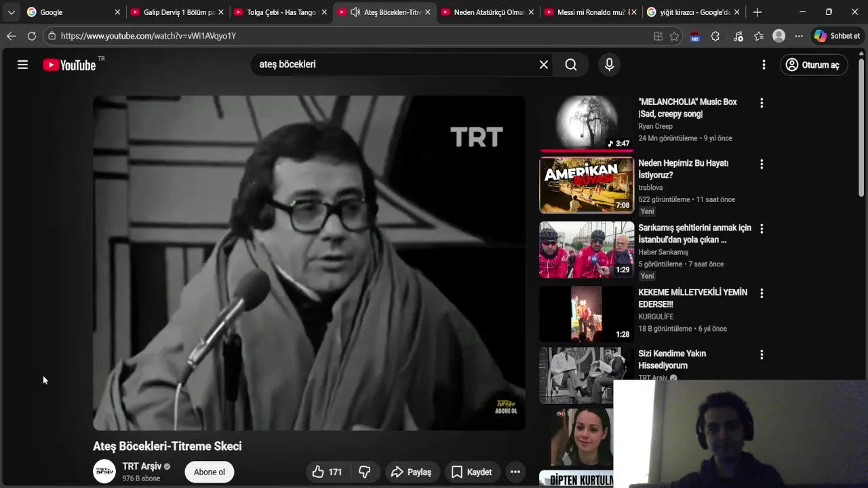The height and width of the screenshot is (488, 868).
Task: Close the Tolga Çebi - Has Tango tab
Action: tap(324, 12)
